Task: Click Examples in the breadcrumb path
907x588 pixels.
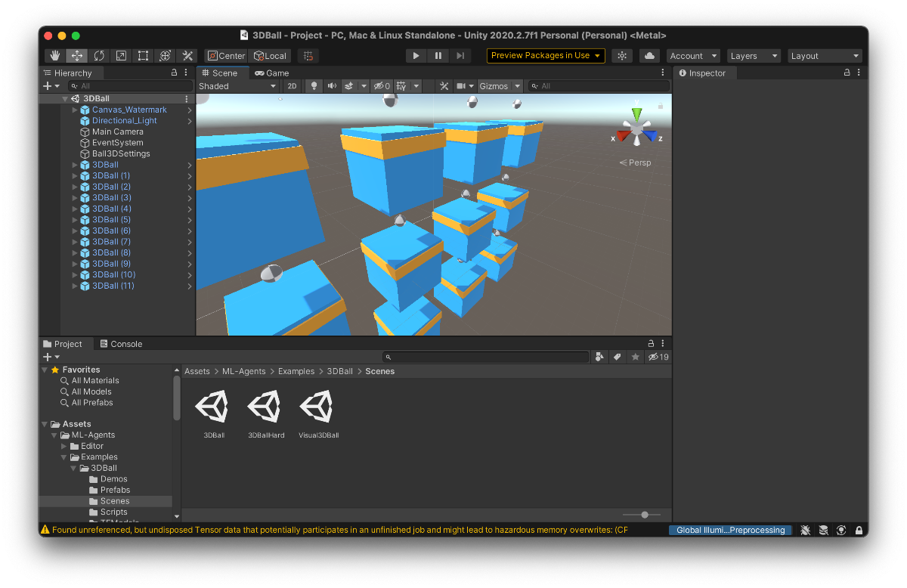Action: click(x=296, y=371)
